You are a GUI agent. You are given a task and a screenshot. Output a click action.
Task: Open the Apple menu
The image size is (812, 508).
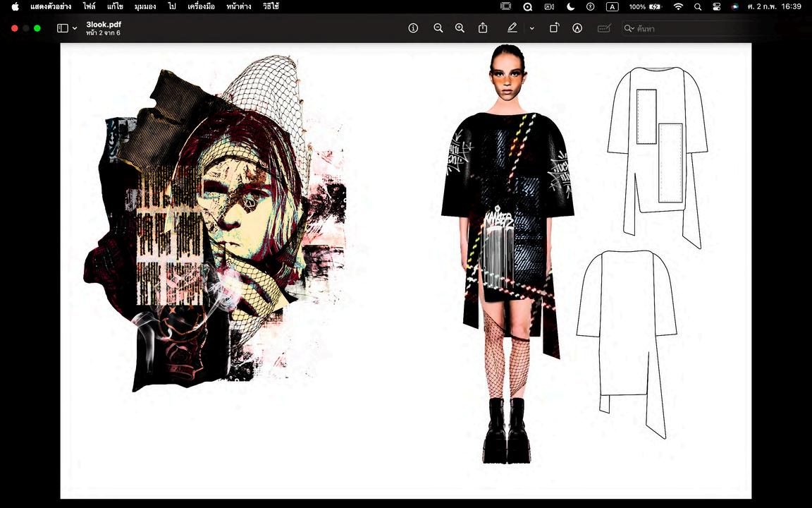click(15, 7)
